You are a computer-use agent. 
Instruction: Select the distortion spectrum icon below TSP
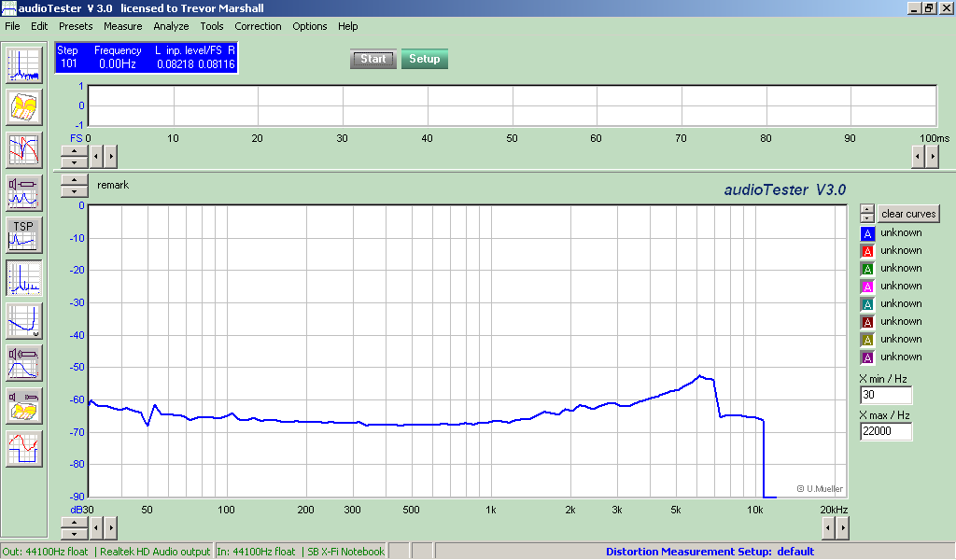pyautogui.click(x=24, y=277)
